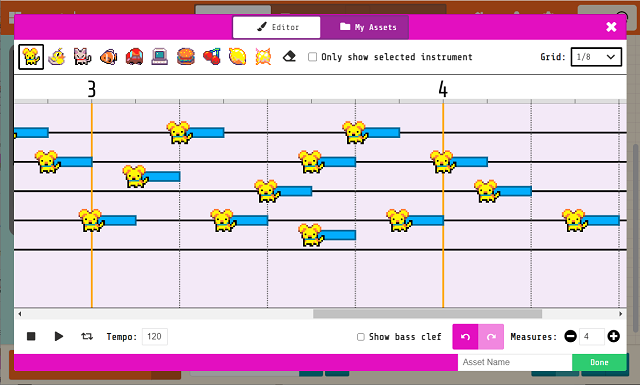Play the song
The width and height of the screenshot is (640, 385).
click(x=59, y=336)
